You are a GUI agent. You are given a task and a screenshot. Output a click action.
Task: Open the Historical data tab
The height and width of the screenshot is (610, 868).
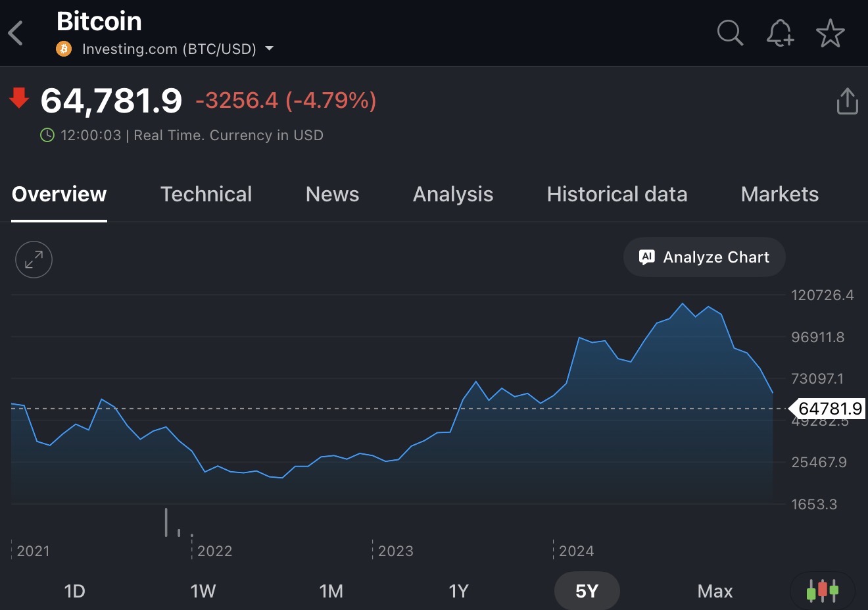617,194
